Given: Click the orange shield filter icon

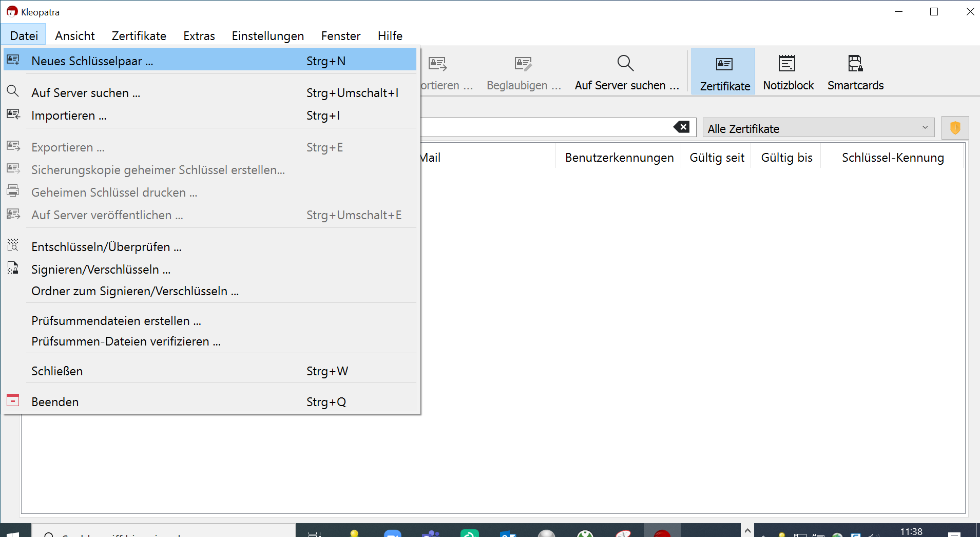Looking at the screenshot, I should [955, 128].
